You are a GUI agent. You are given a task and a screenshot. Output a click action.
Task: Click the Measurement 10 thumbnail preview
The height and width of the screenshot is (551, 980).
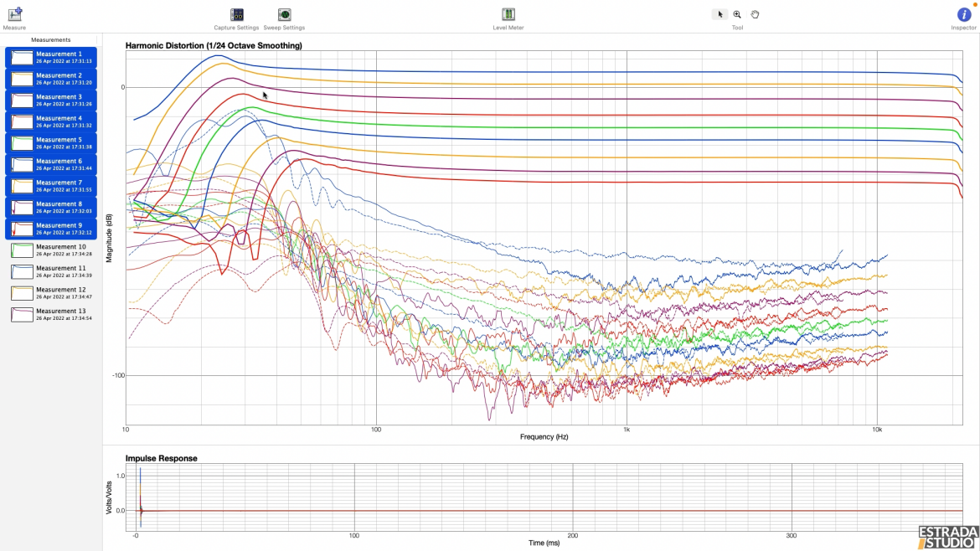pyautogui.click(x=22, y=250)
